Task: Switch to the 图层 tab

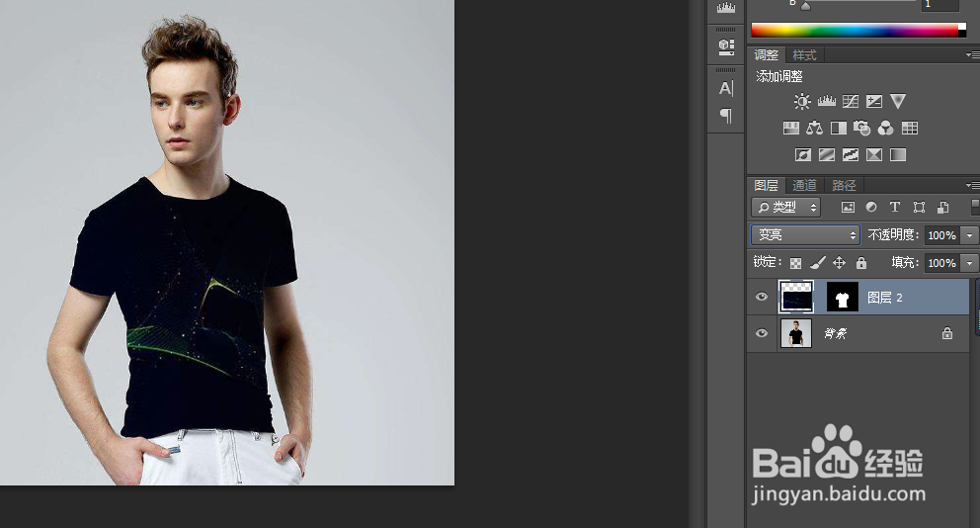Action: coord(767,185)
